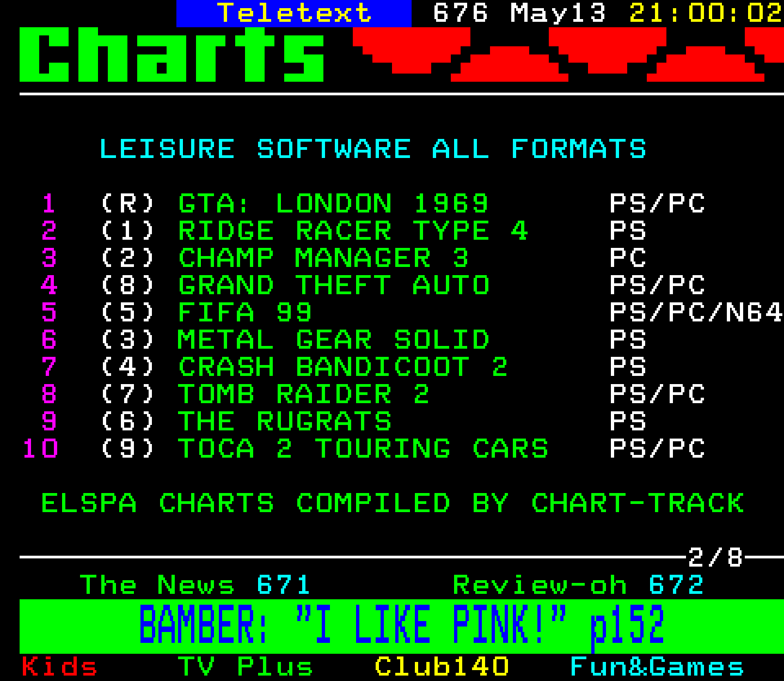Image resolution: width=784 pixels, height=681 pixels.
Task: Click the May13 date in header
Action: click(x=558, y=13)
